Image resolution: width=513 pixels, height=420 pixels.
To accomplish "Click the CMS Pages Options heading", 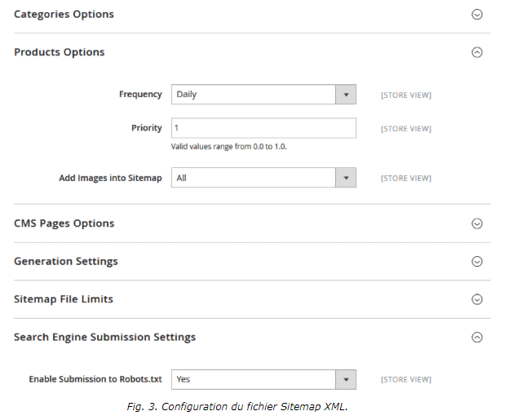I will tap(64, 223).
